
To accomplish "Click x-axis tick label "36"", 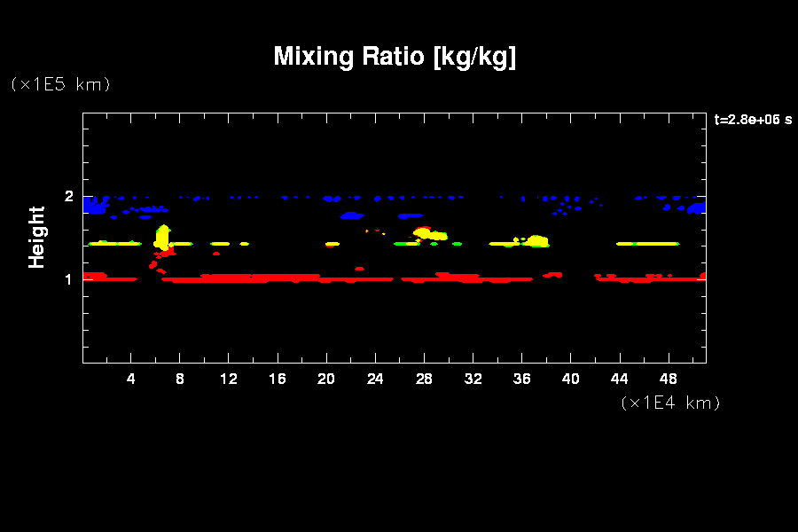I will tap(521, 379).
